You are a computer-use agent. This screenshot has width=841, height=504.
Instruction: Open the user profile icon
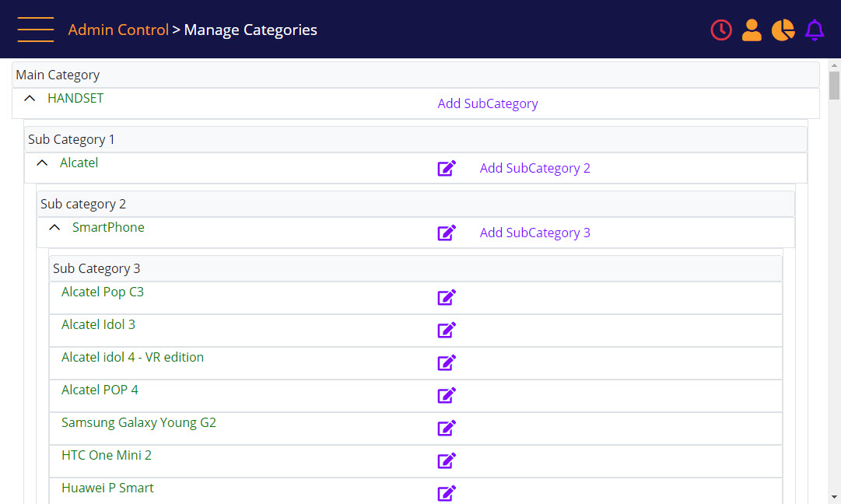752,30
